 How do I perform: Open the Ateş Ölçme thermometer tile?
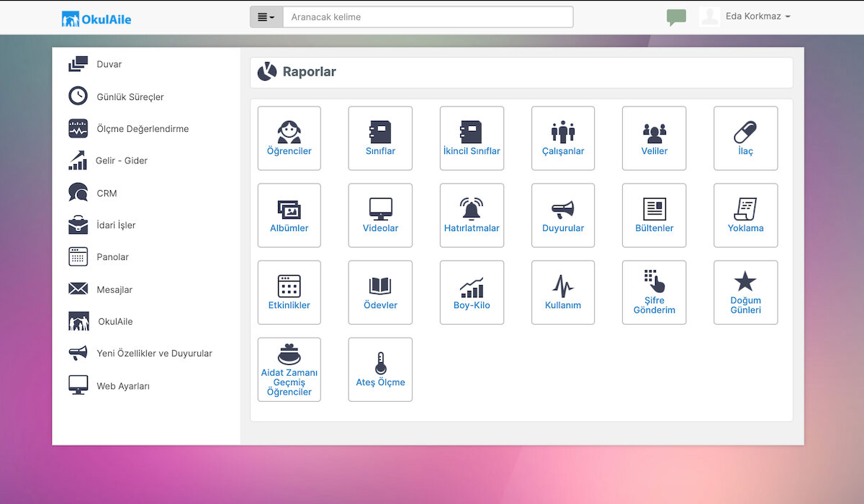click(380, 369)
